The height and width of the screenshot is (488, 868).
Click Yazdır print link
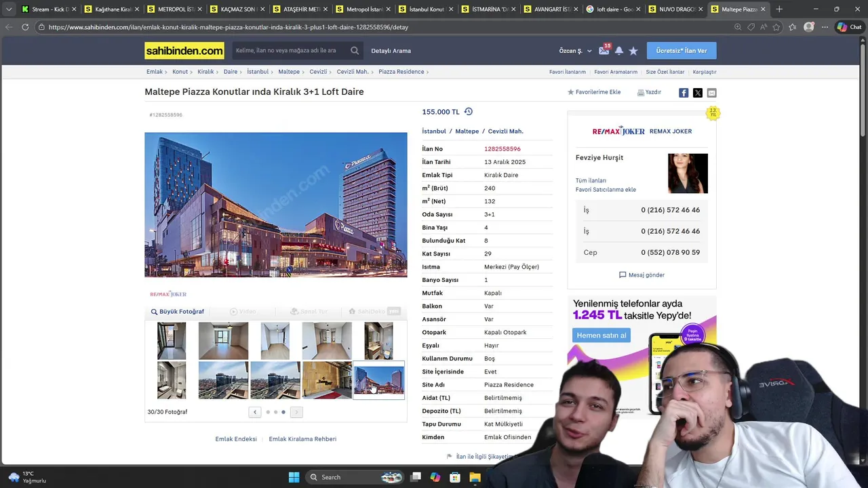click(x=649, y=92)
